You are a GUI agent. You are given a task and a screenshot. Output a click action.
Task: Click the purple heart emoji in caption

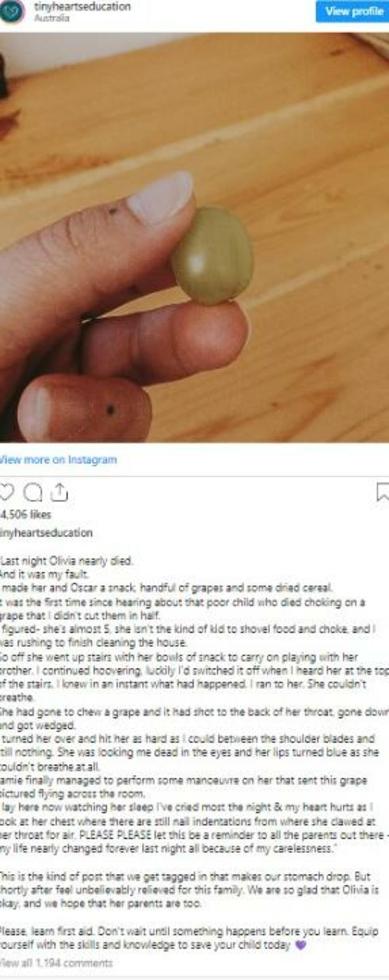pos(300,945)
